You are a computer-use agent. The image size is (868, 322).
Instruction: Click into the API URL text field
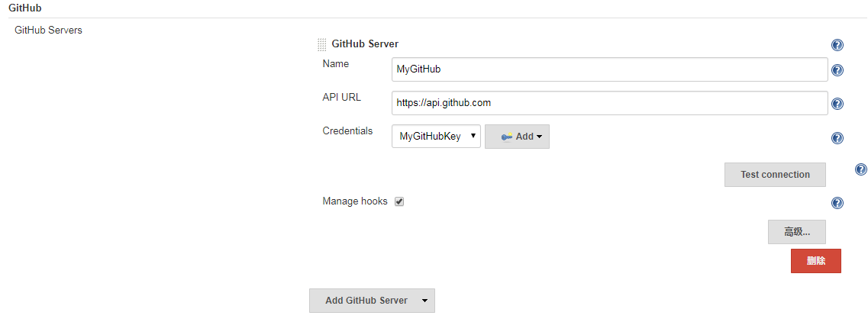[x=609, y=103]
